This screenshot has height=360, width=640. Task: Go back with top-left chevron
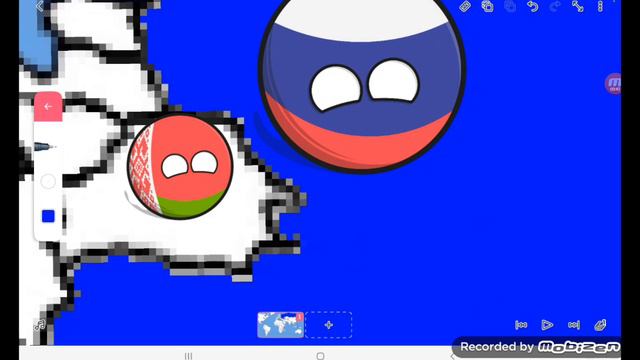point(40,6)
